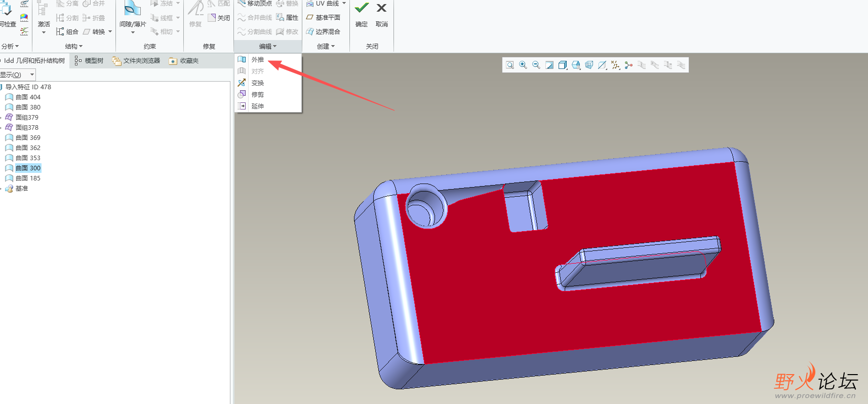
Task: Click the 延伸 extend menu item
Action: 268,106
